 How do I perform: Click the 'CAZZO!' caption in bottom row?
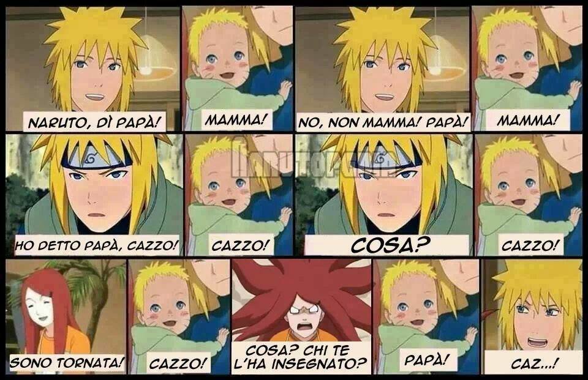[178, 363]
